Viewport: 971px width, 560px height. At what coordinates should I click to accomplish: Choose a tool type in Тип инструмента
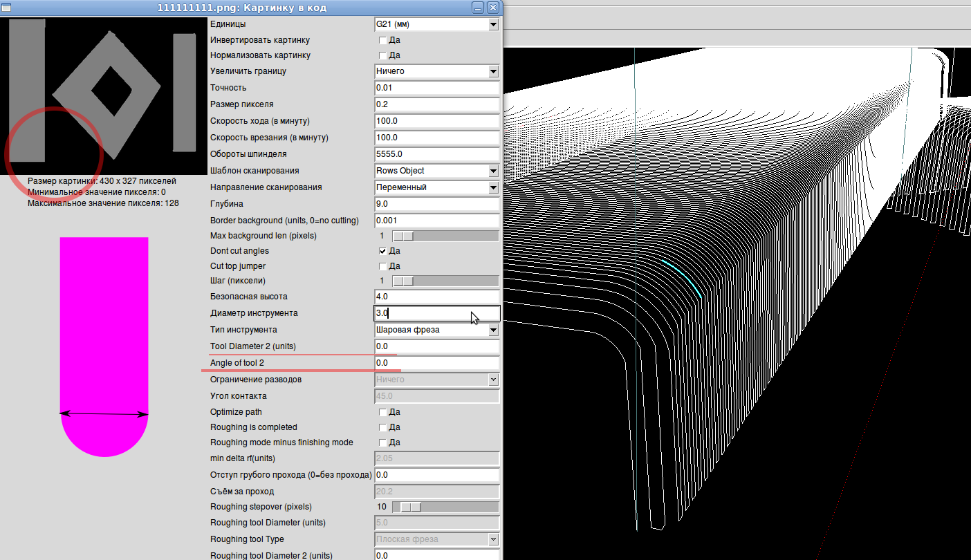[x=436, y=330]
